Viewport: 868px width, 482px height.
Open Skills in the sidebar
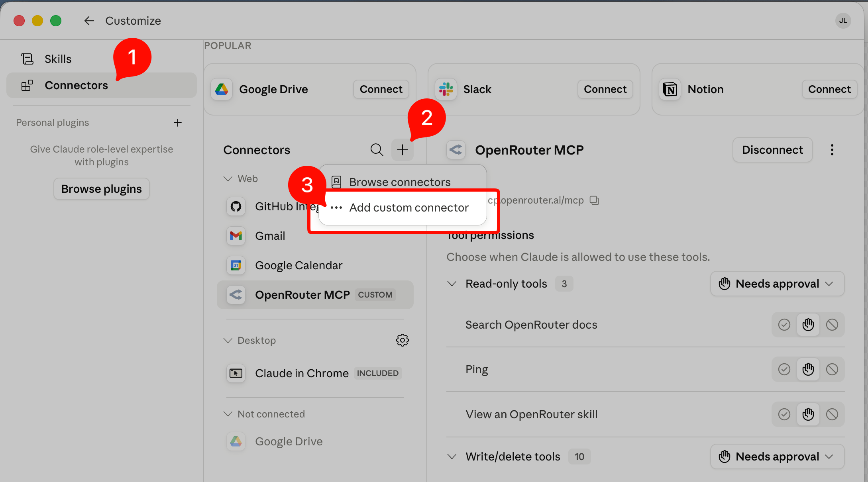[102, 59]
